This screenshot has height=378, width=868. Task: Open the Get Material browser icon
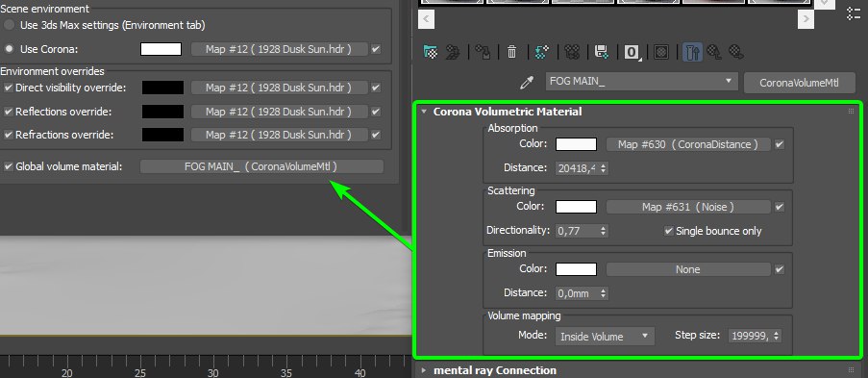(431, 52)
